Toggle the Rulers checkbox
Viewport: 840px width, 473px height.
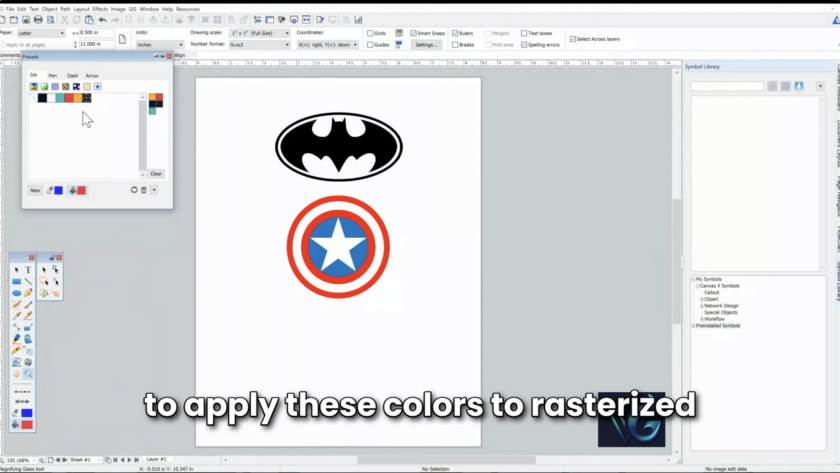click(455, 33)
